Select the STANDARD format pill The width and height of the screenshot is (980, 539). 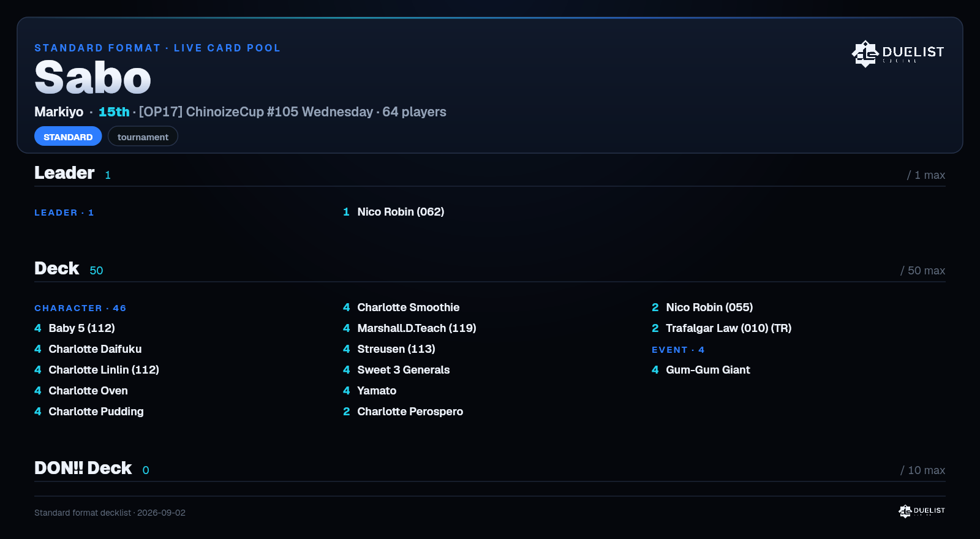click(x=68, y=137)
